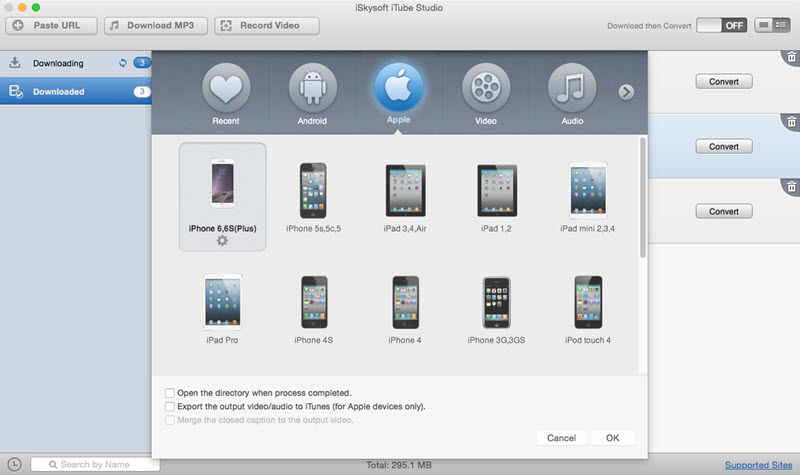Screen dimensions: 800x475
Task: Select the Apple category icon
Action: click(398, 87)
